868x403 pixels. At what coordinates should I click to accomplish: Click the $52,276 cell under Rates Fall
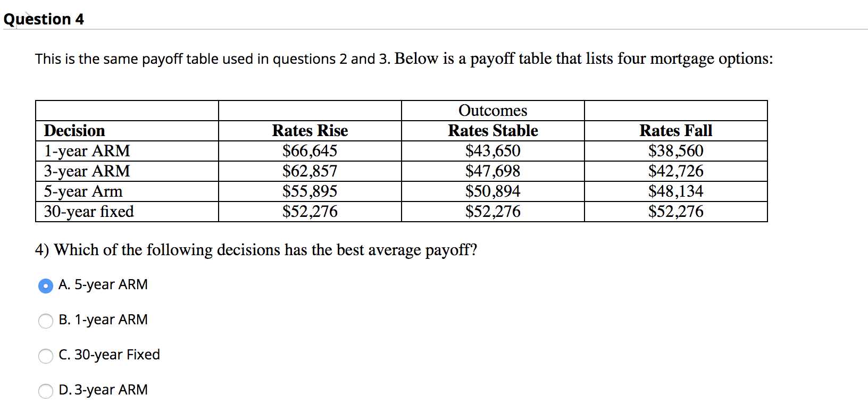pos(676,211)
